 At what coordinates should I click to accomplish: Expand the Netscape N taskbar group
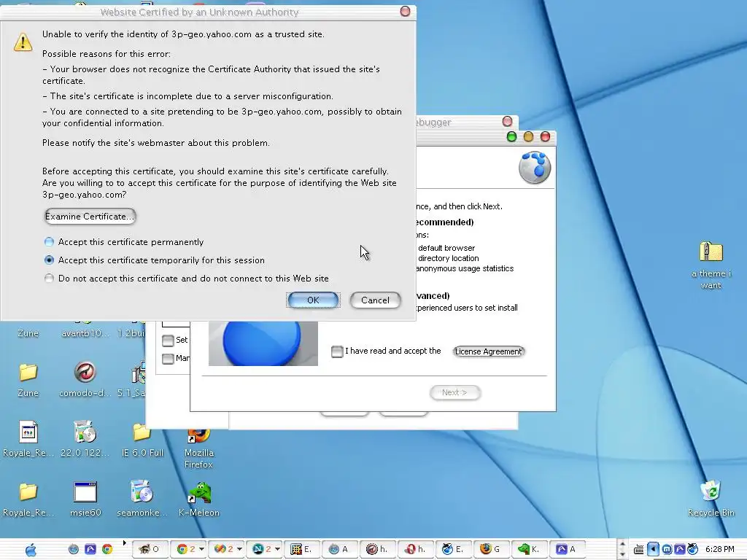[x=276, y=549]
